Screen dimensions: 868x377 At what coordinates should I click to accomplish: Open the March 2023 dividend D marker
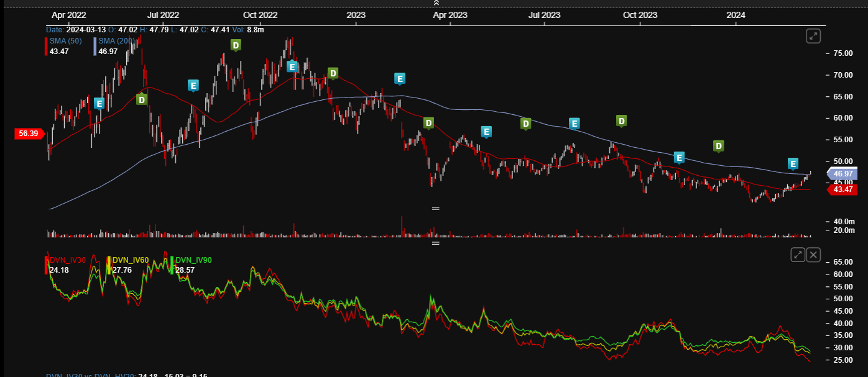pos(428,123)
